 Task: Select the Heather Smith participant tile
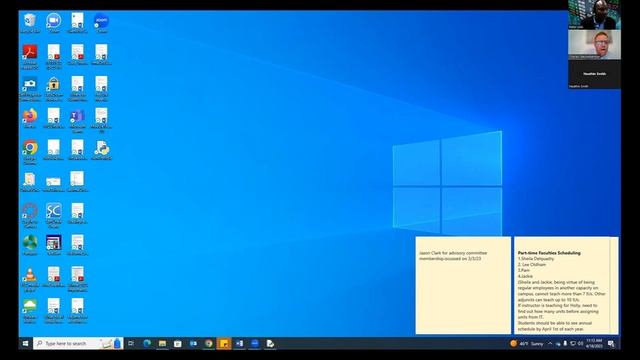(594, 74)
